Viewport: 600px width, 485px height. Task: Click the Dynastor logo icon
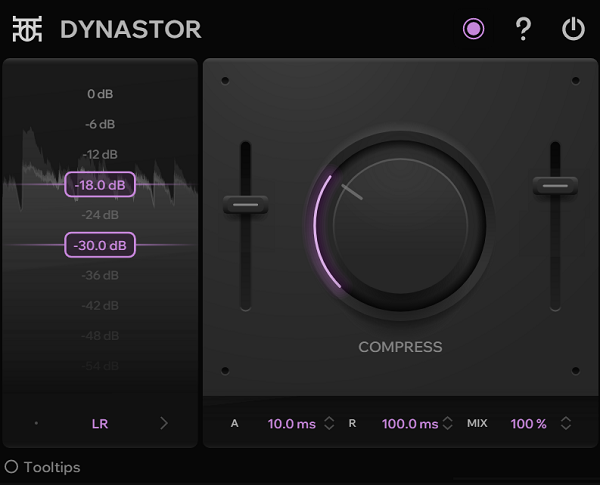pos(28,29)
